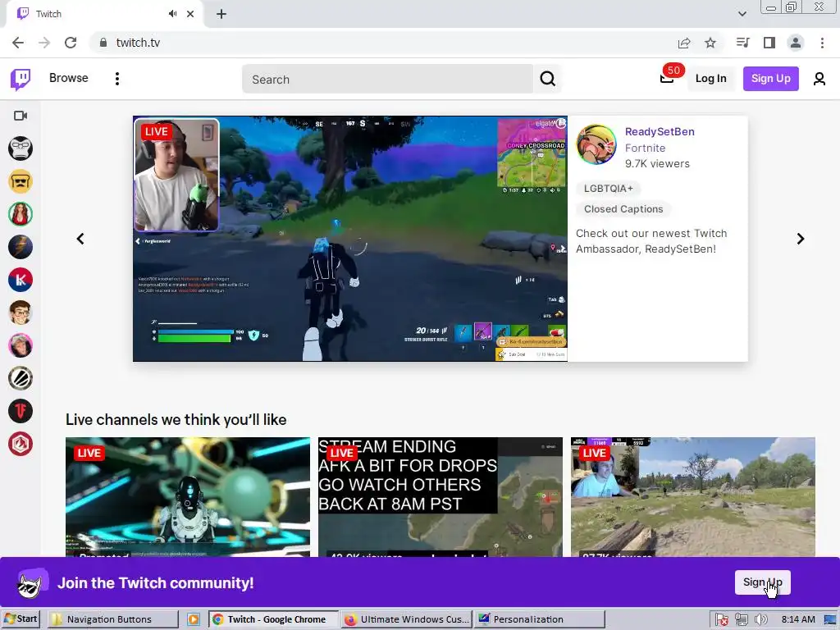The image size is (840, 630).
Task: Open the robot character live stream thumbnail
Action: click(188, 497)
